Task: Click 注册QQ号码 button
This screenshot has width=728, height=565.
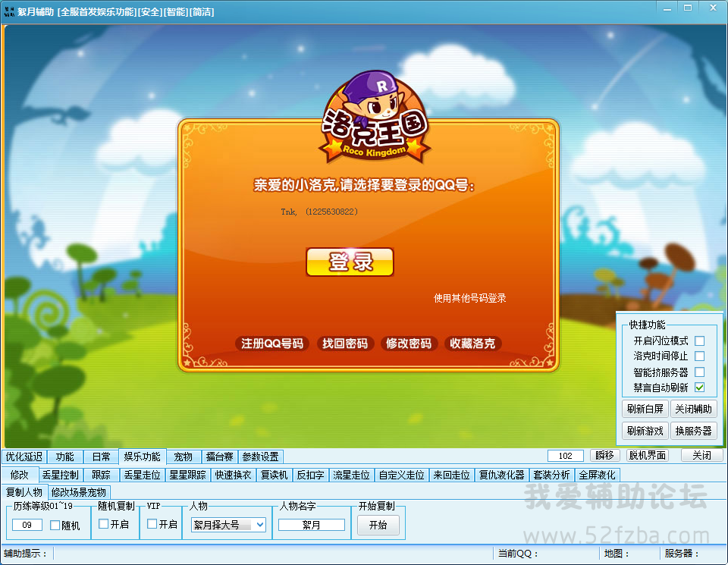Action: [271, 344]
